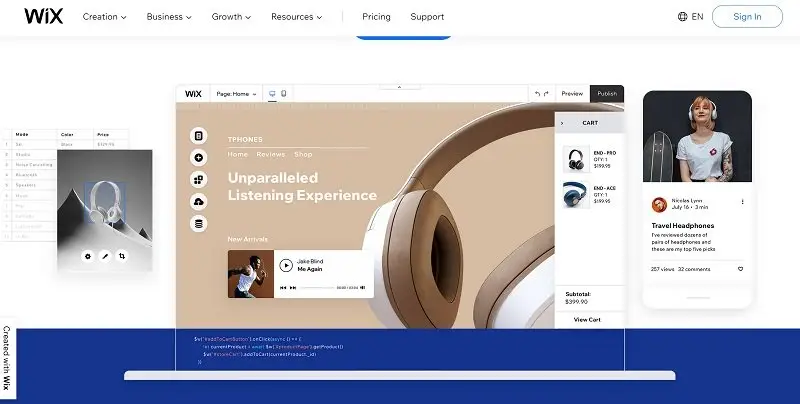Expand the Business dropdown menu

[x=170, y=17]
